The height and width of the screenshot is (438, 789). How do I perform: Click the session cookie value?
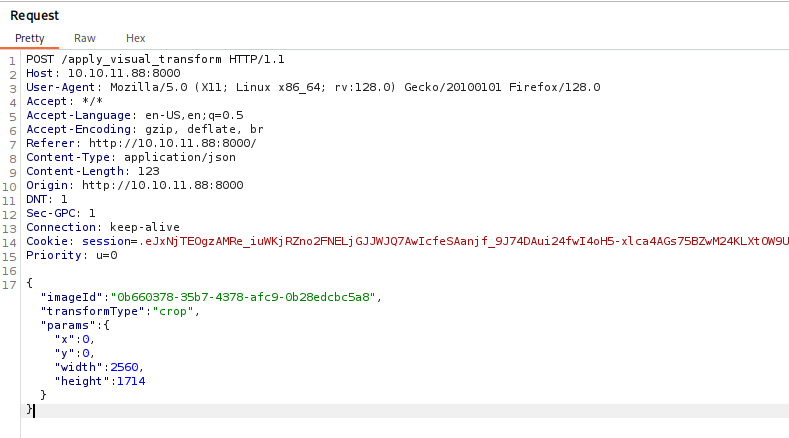click(450, 242)
